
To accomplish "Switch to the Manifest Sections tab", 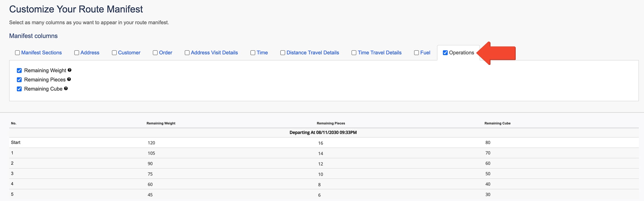I will (42, 53).
